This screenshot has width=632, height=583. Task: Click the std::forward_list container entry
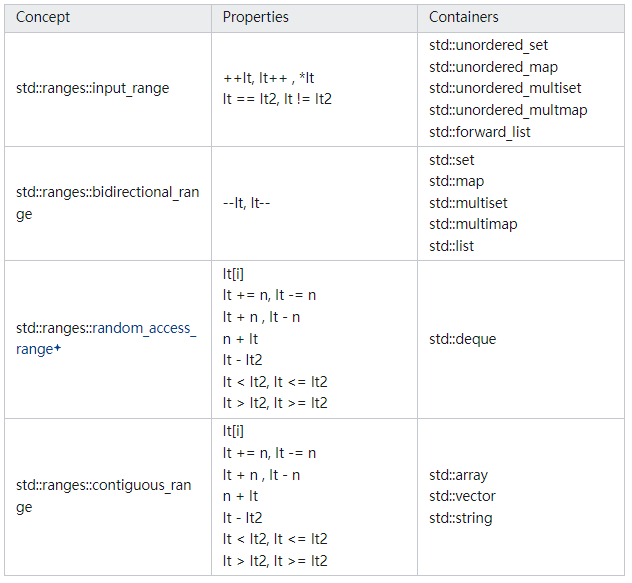tap(480, 132)
